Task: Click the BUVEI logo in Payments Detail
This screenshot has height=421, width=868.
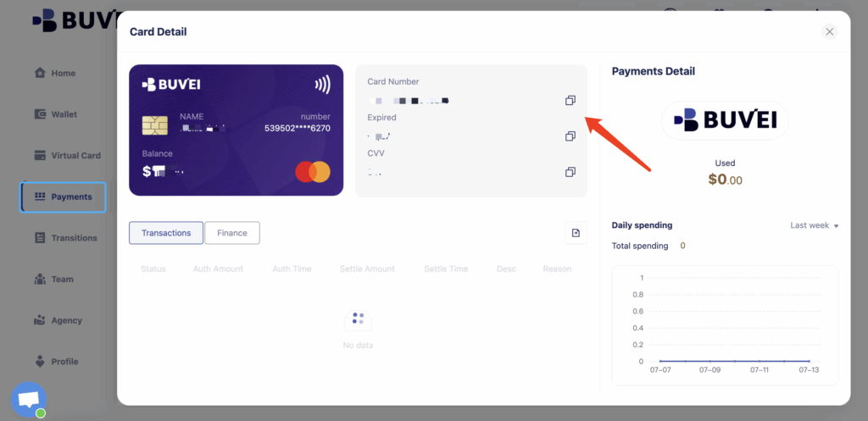Action: [x=726, y=120]
